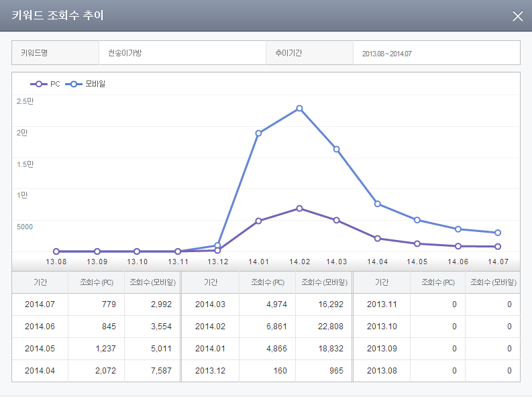Select the 2013.12 period cell
This screenshot has width=532, height=397.
pyautogui.click(x=209, y=371)
